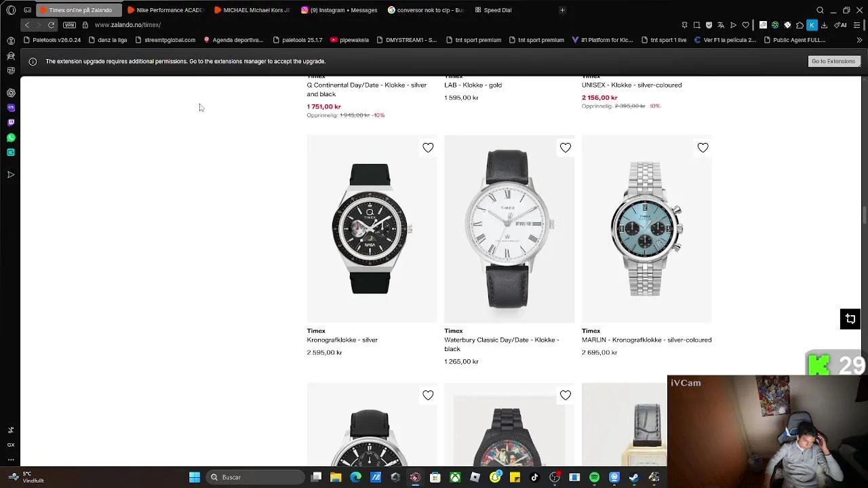This screenshot has width=868, height=488.
Task: Select Timex online på Zalando tab
Action: (x=79, y=10)
